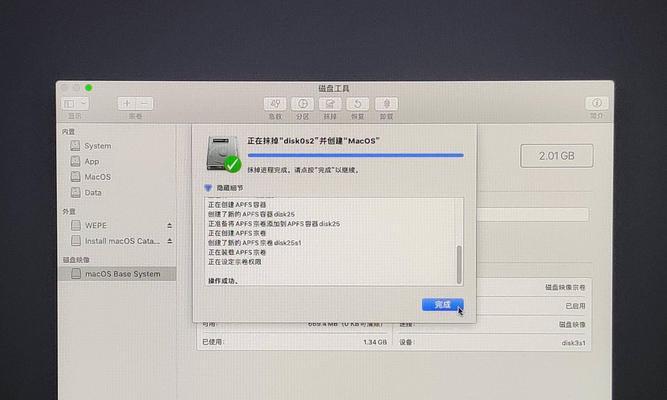Click the Erase (抹掉) toolbar icon
This screenshot has width=667, height=400.
tap(330, 104)
